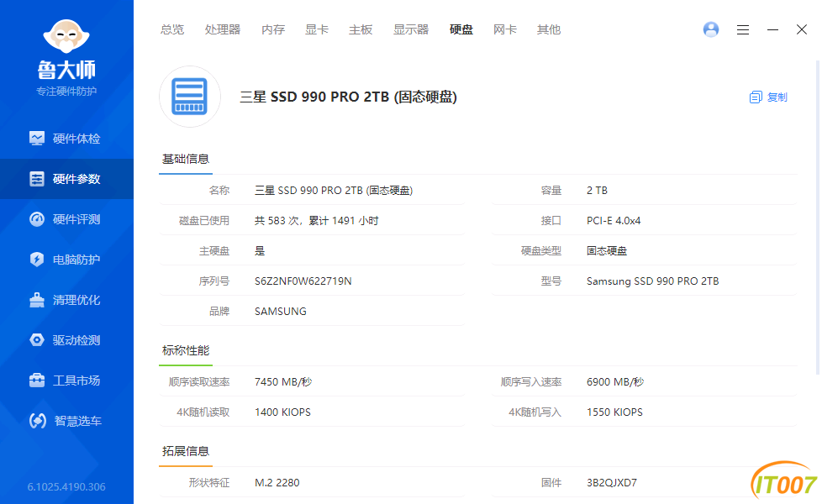
Task: Click 1400 KIOPS random read value
Action: click(x=282, y=412)
